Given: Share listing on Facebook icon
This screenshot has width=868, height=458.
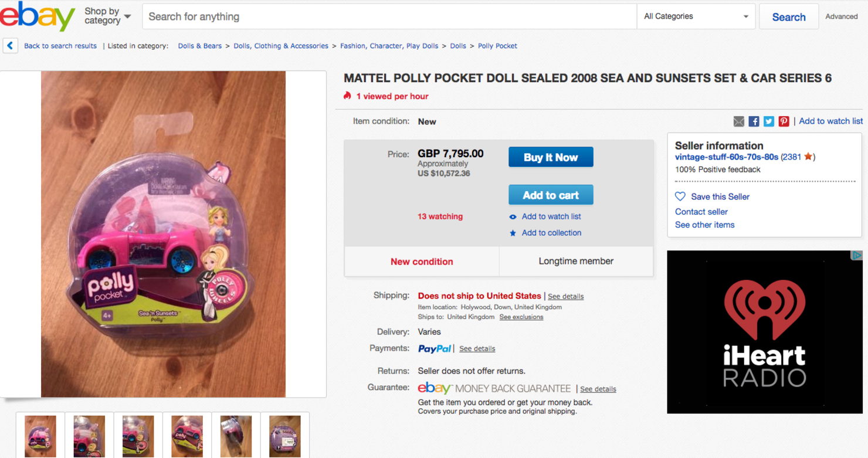Looking at the screenshot, I should 754,121.
